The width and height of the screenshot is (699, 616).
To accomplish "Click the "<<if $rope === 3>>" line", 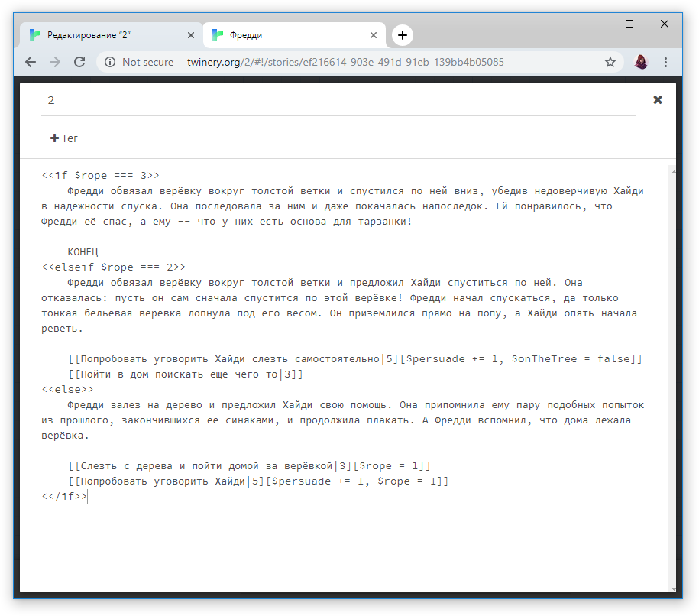I will [100, 175].
